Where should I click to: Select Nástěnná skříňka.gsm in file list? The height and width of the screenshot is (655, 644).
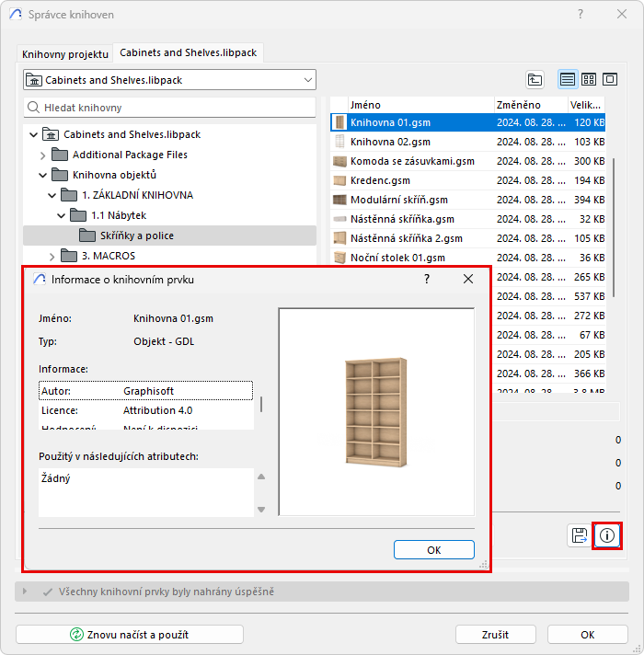(x=467, y=219)
